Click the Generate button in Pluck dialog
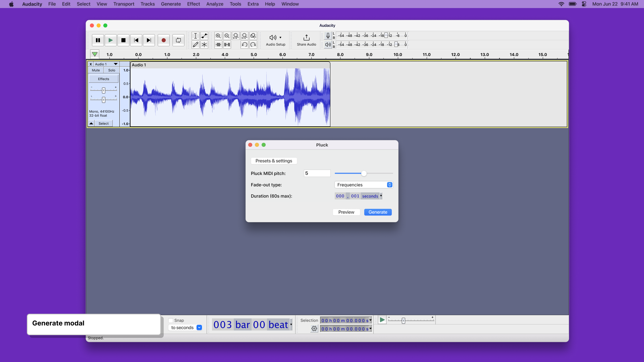This screenshot has height=362, width=644. [x=377, y=212]
